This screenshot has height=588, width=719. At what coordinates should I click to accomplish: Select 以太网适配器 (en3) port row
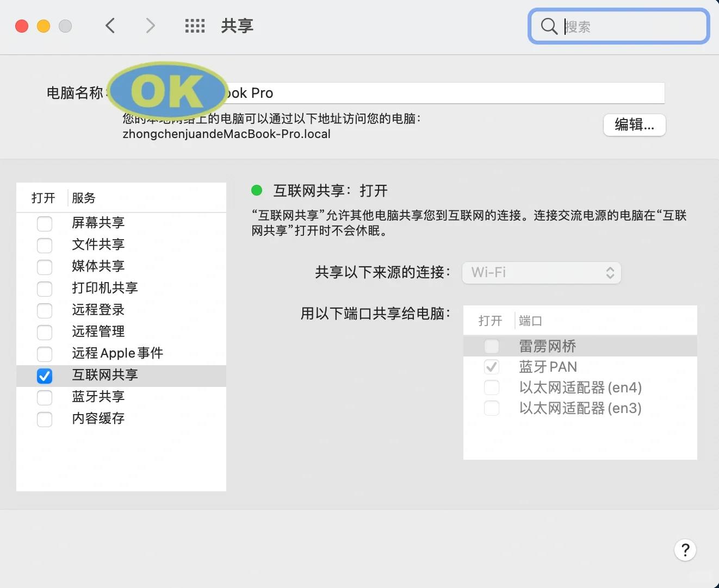pyautogui.click(x=580, y=408)
